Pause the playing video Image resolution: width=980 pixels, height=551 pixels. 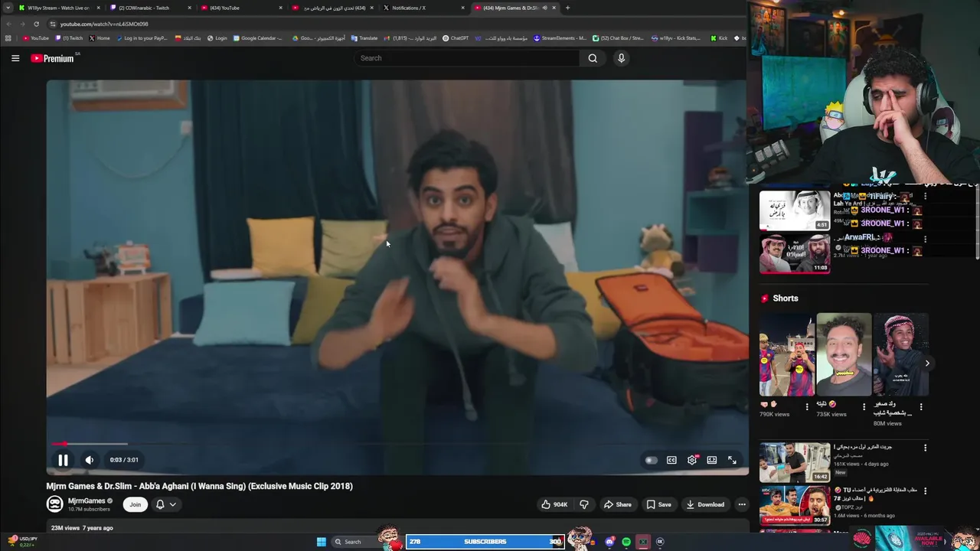63,460
